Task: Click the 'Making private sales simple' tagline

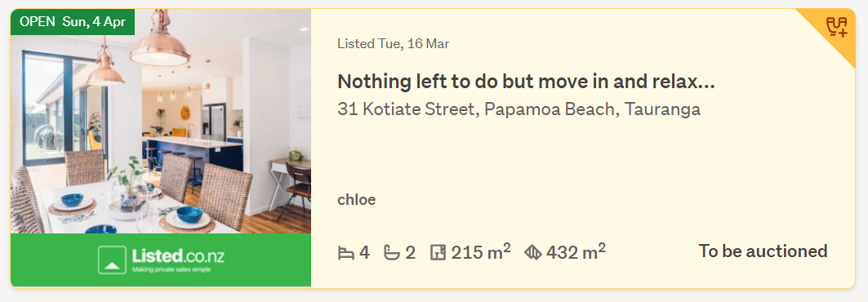Action: pyautogui.click(x=171, y=270)
